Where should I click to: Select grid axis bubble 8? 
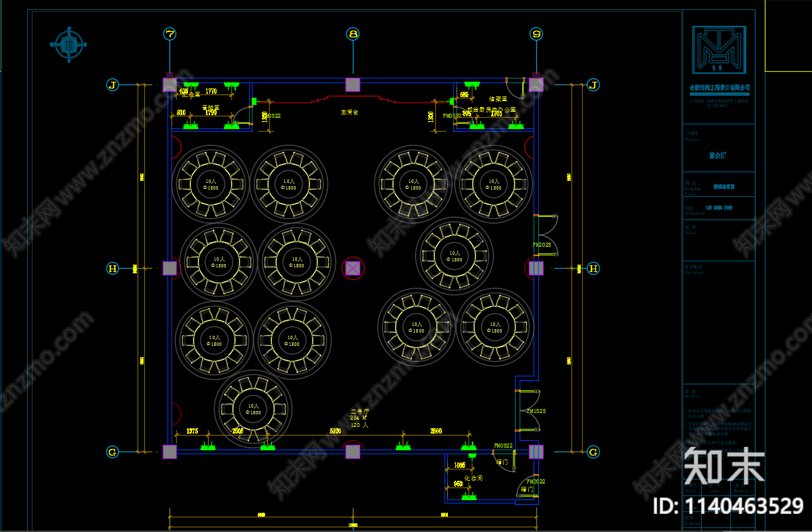[353, 33]
